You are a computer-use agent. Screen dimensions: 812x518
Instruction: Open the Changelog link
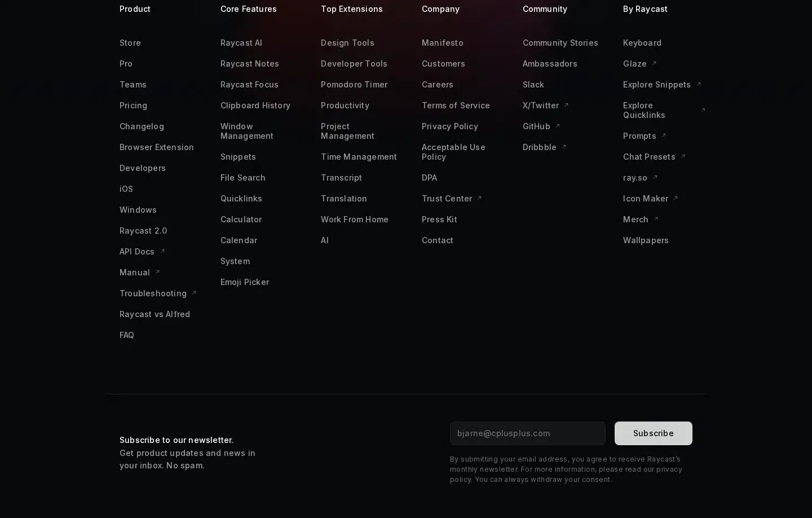pos(142,126)
